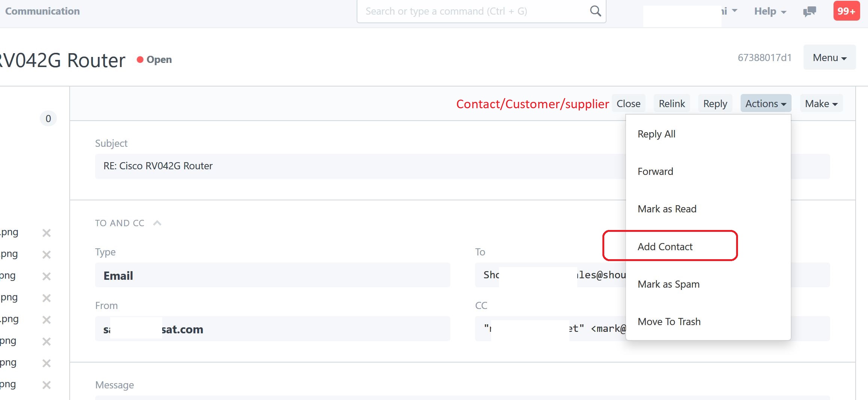The image size is (868, 400).
Task: Open the chat messages icon in top bar
Action: coord(809,11)
